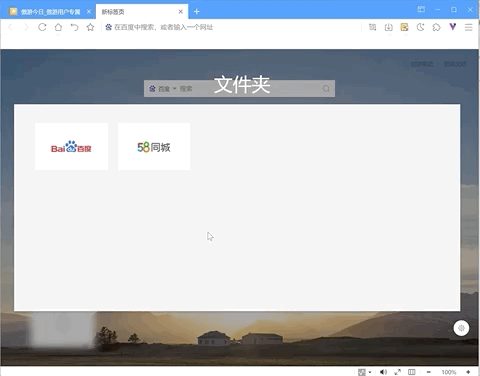480x376 pixels.
Task: Toggle split screen view icon
Action: tap(412, 372)
